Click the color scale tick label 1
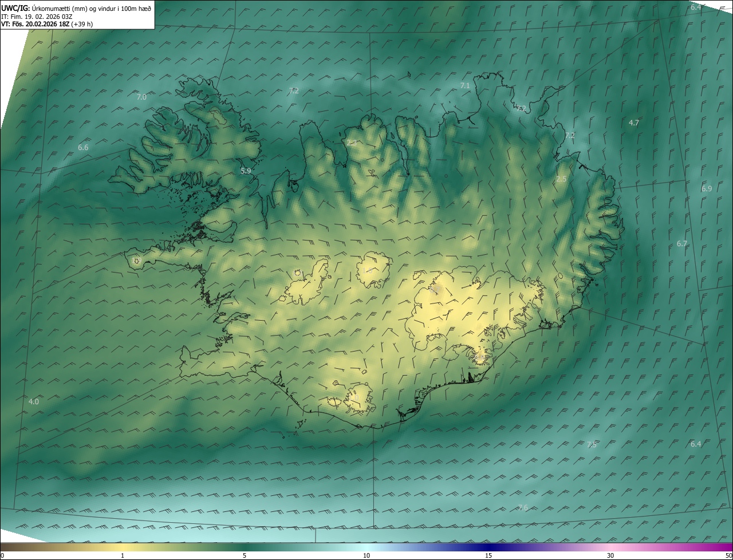Viewport: 733px width, 560px height. (x=123, y=555)
